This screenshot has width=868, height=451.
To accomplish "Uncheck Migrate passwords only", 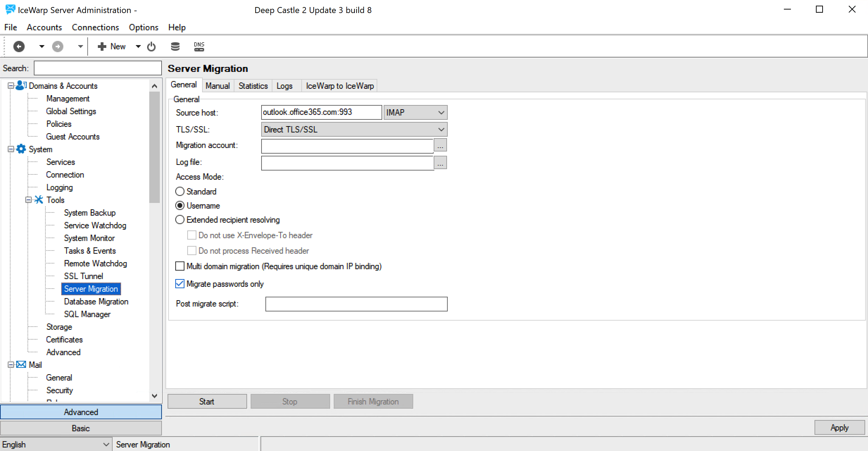I will click(x=180, y=284).
